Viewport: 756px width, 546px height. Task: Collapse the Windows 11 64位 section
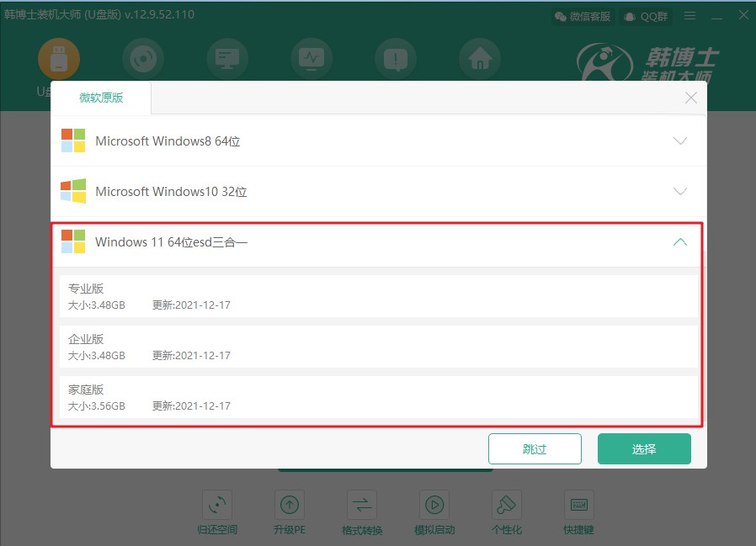click(680, 242)
